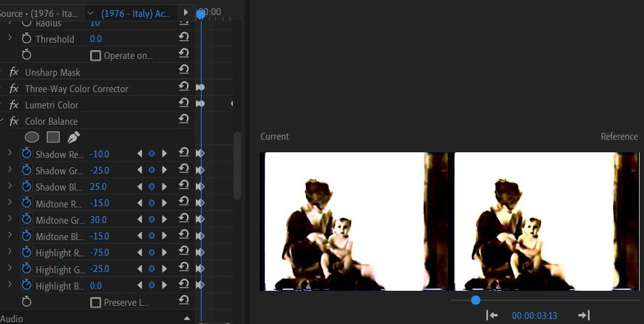
Task: Click the Midtone Green value 30.0
Action: coord(98,219)
